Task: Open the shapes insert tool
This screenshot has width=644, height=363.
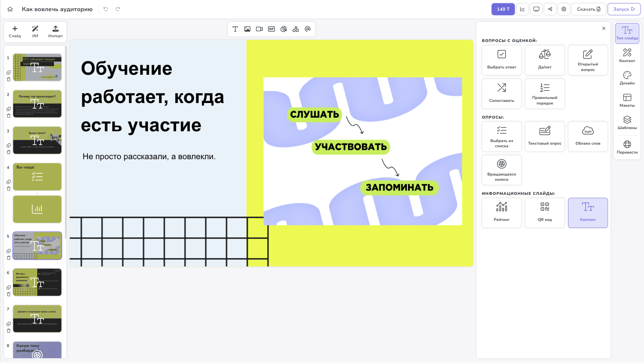Action: 296,29
